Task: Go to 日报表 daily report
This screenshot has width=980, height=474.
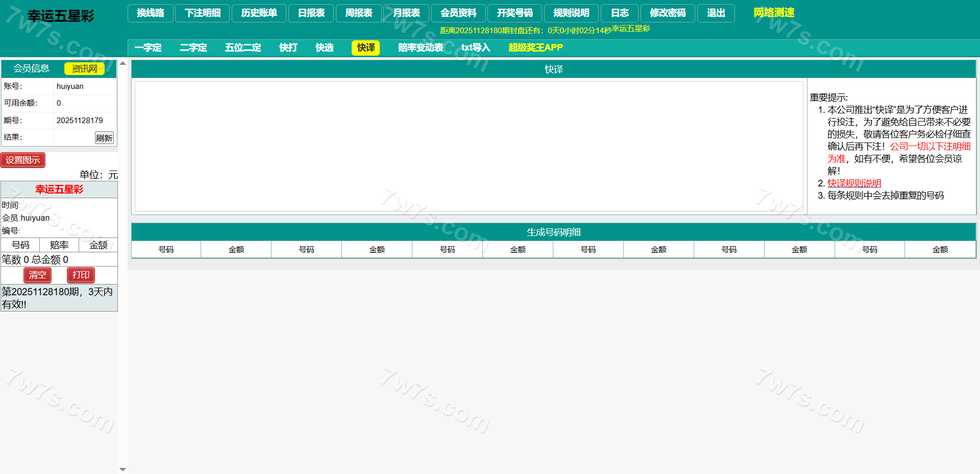Action: pyautogui.click(x=311, y=13)
